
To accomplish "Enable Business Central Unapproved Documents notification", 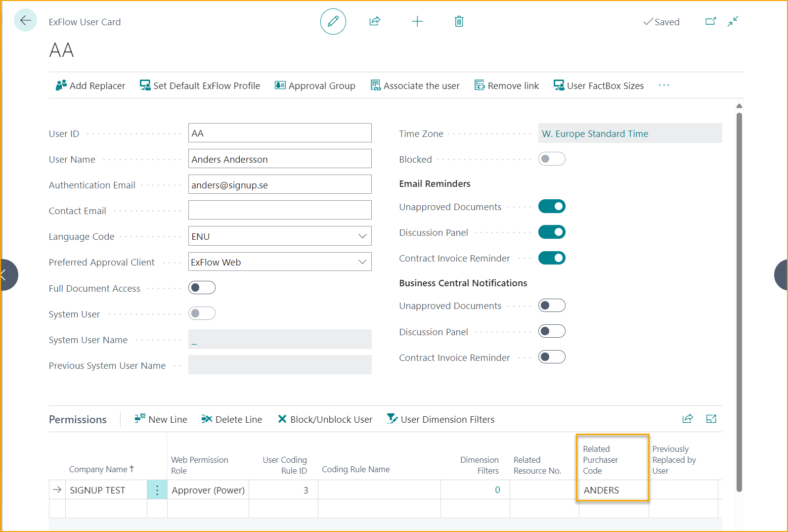I will coord(552,306).
